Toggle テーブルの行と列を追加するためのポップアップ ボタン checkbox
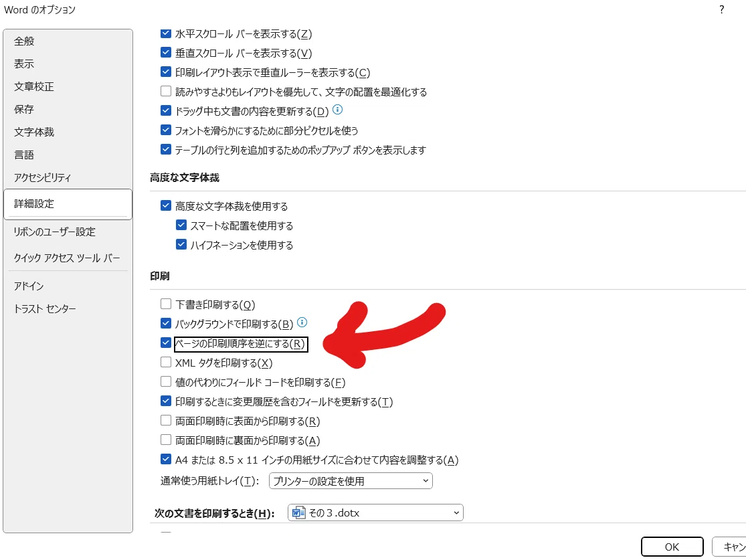Screen dimensions: 746x560 165,149
